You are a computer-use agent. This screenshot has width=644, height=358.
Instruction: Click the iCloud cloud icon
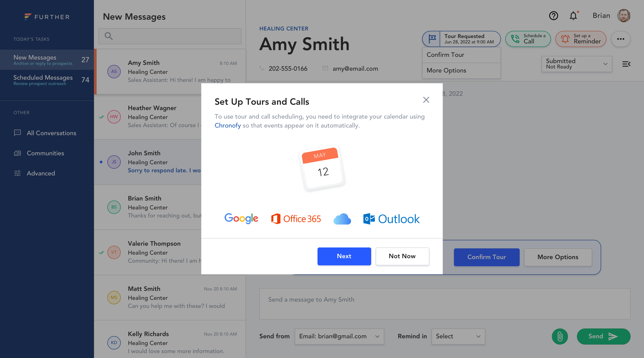pyautogui.click(x=342, y=219)
